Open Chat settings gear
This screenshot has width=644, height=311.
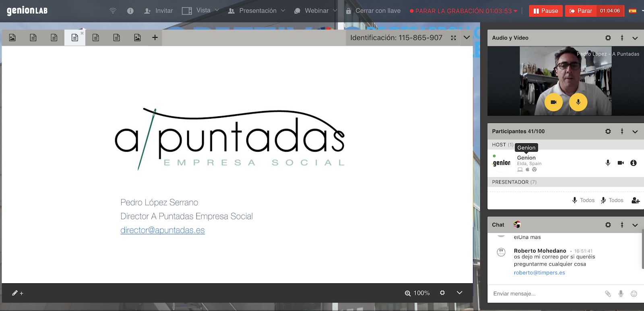608,225
